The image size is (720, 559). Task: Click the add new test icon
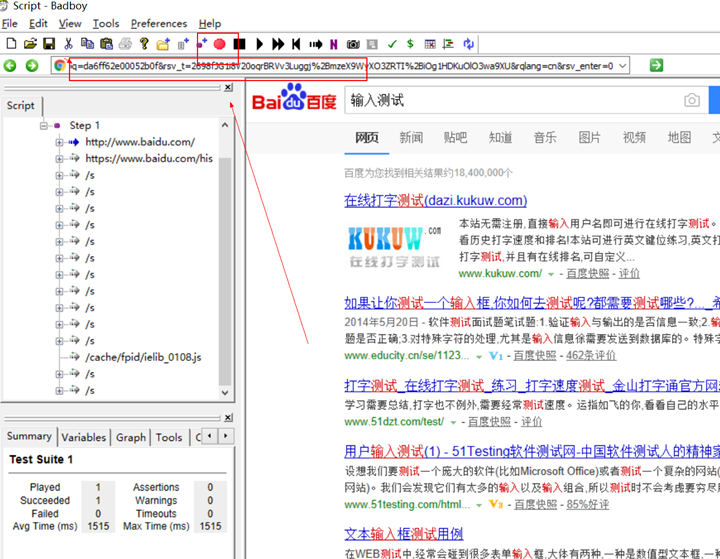(x=183, y=44)
